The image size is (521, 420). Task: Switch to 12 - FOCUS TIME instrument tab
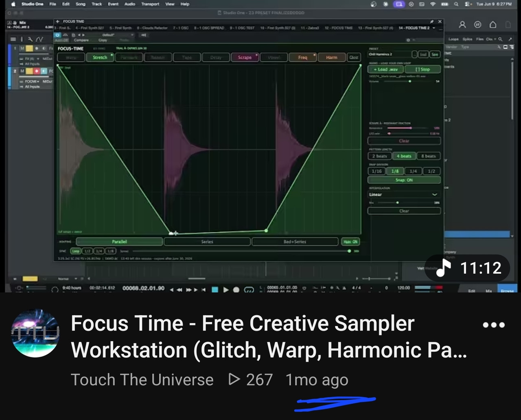pyautogui.click(x=339, y=28)
